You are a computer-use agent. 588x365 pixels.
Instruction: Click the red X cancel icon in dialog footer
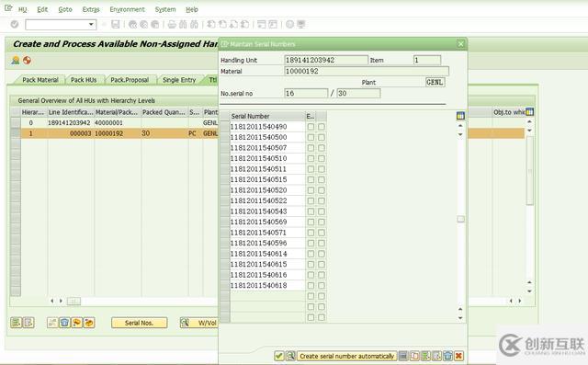tap(458, 356)
